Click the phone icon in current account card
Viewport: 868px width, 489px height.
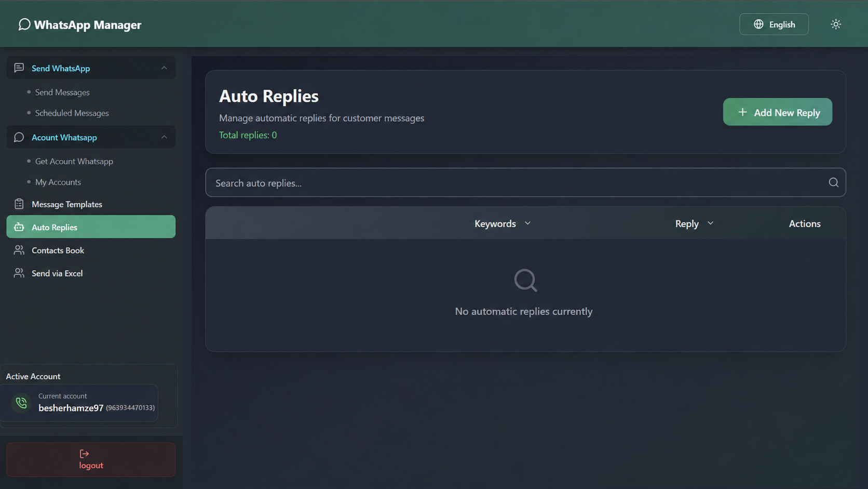[x=21, y=403]
